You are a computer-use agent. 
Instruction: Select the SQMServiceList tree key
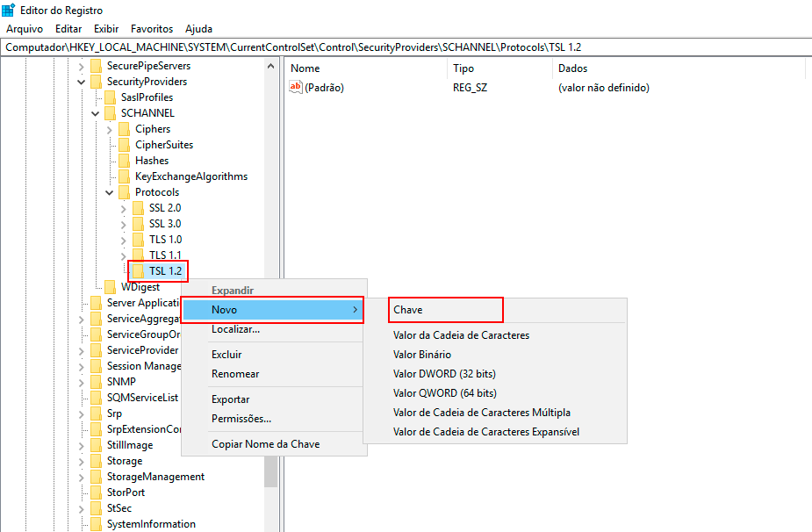point(142,398)
